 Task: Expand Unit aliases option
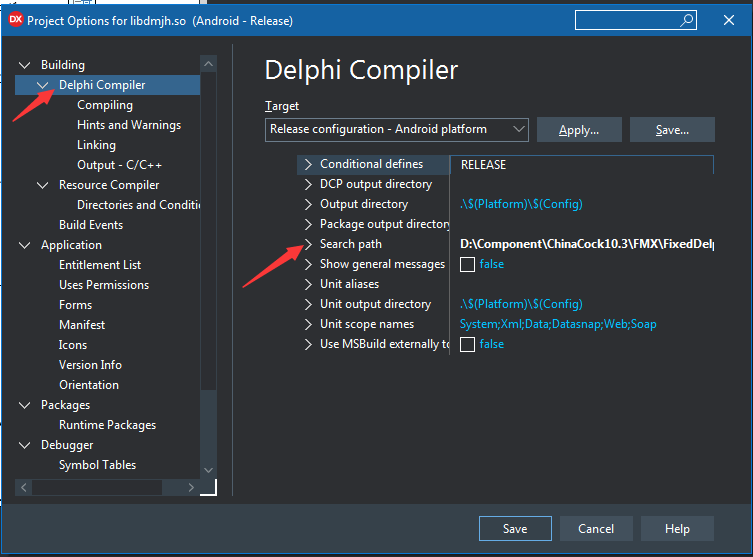308,284
